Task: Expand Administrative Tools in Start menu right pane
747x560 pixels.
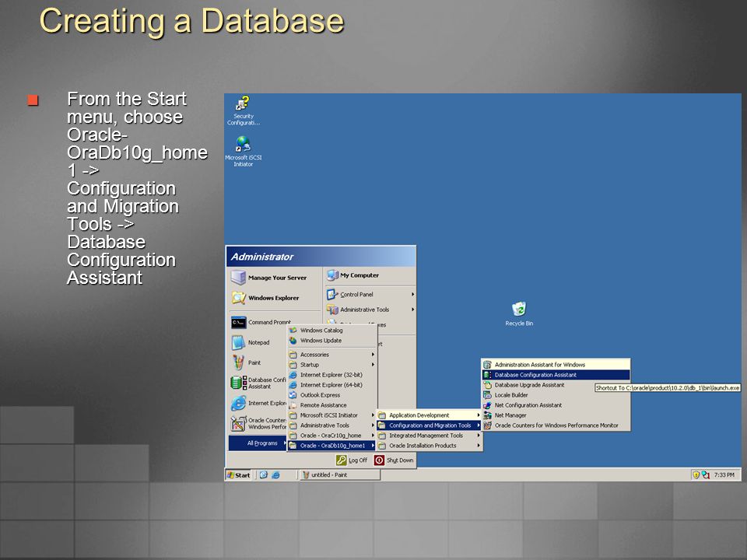Action: (370, 310)
